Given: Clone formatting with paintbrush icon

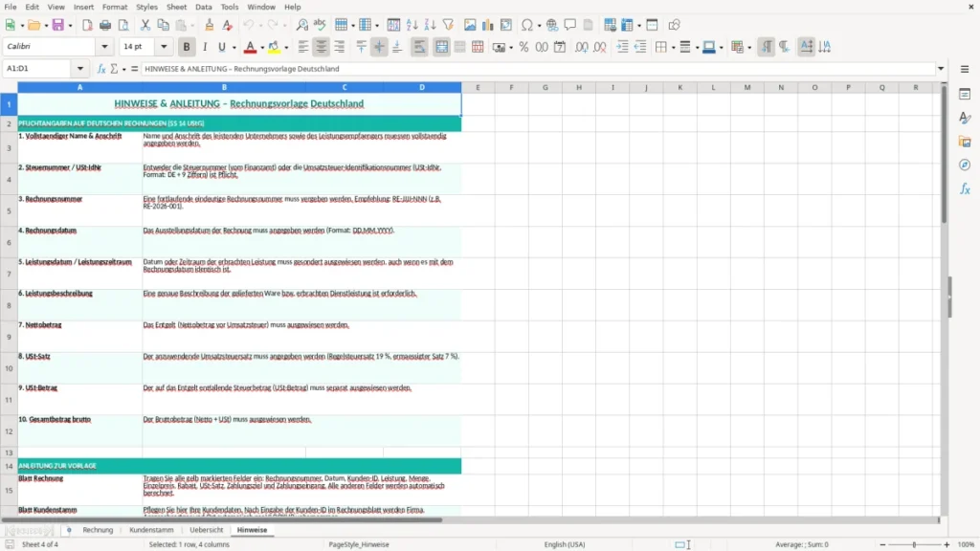Looking at the screenshot, I should click(210, 25).
